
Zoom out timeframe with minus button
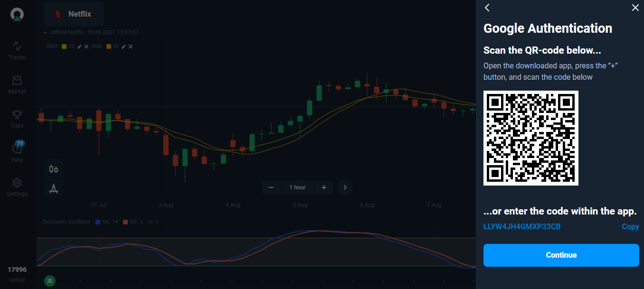[x=271, y=187]
